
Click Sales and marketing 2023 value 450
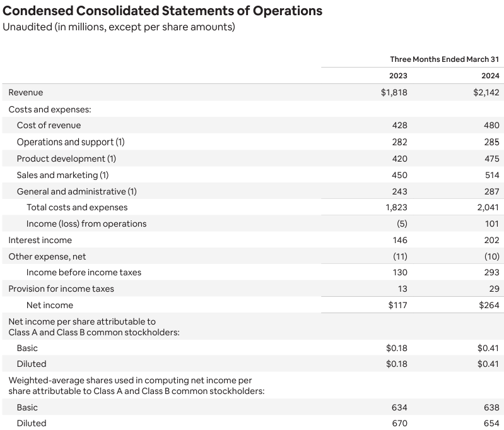399,175
